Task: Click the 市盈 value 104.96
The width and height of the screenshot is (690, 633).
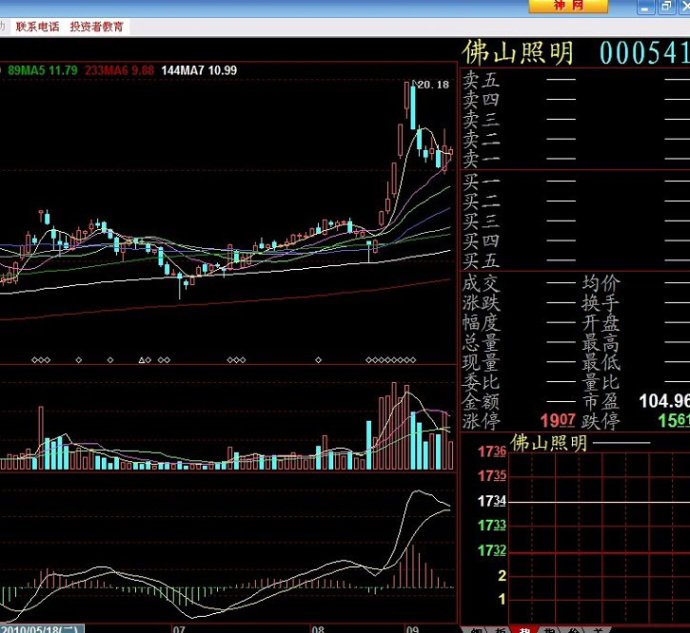Action: 664,401
